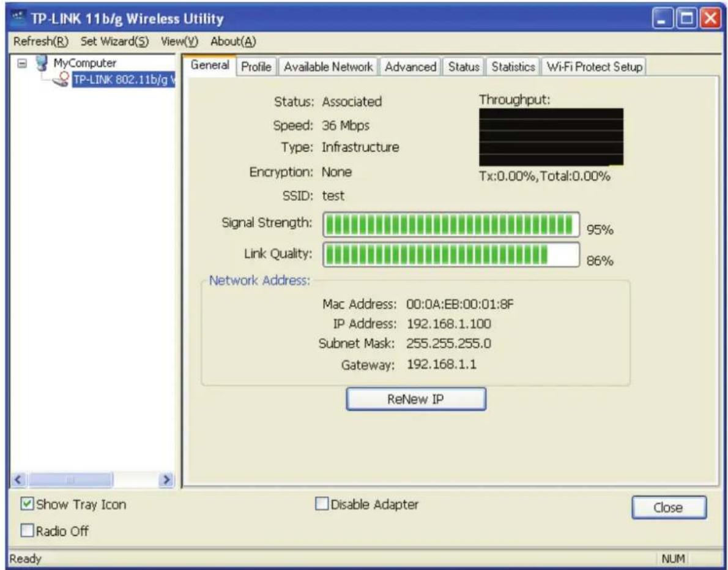Switch to the Wi-Fi Protect Setup tab
The height and width of the screenshot is (570, 728).
[594, 67]
